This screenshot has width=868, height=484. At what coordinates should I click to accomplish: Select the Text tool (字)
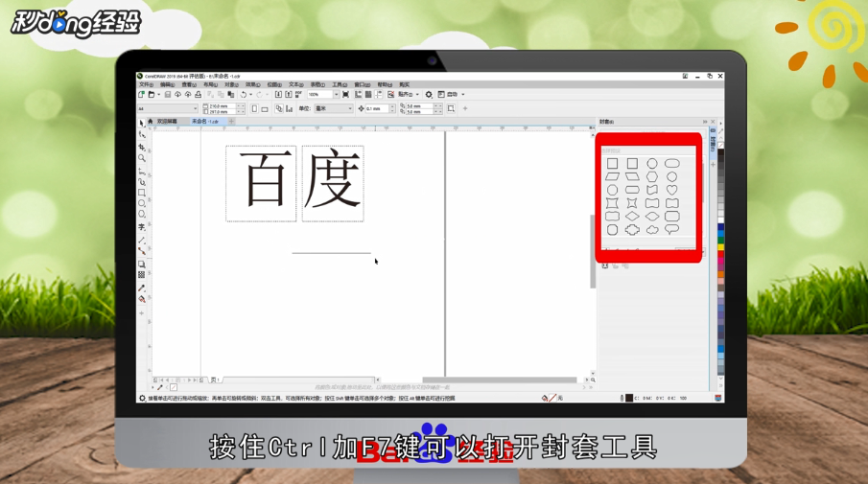pyautogui.click(x=142, y=227)
